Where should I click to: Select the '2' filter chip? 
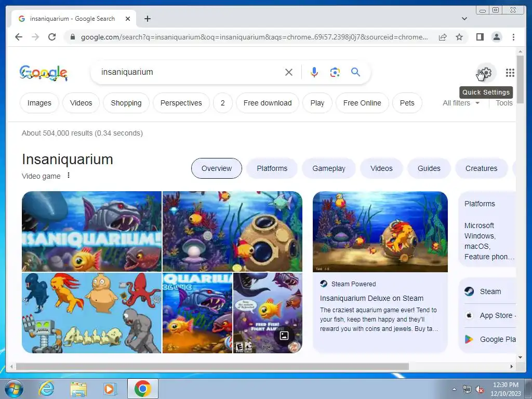pos(222,103)
